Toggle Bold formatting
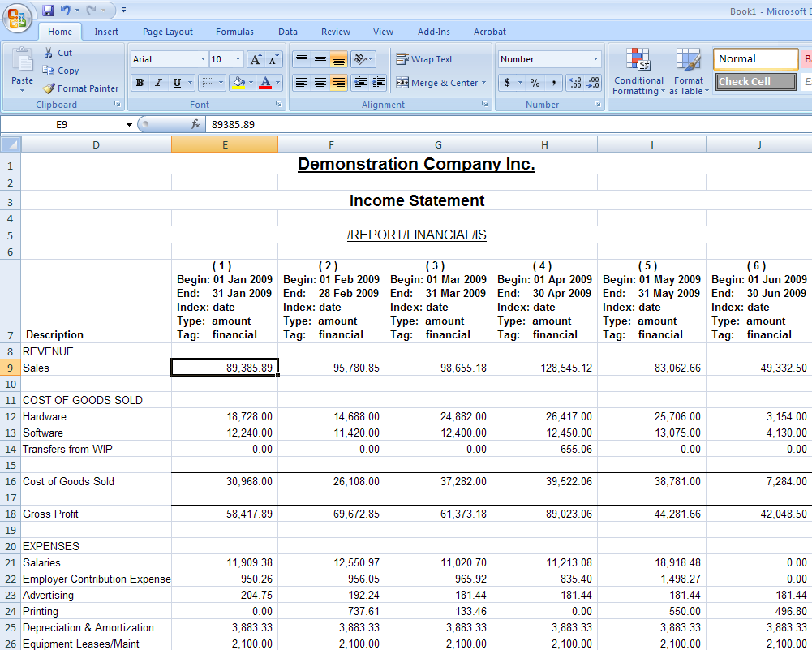The image size is (812, 650). coord(140,83)
